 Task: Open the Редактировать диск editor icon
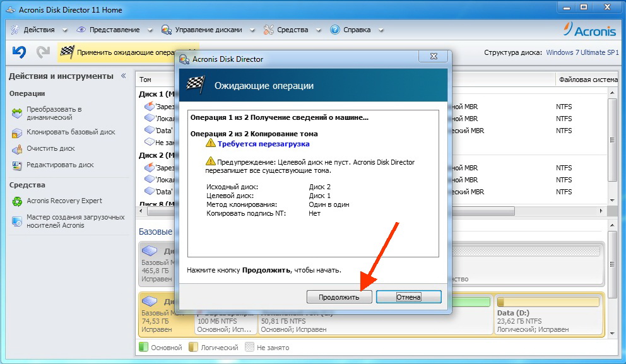(x=16, y=165)
